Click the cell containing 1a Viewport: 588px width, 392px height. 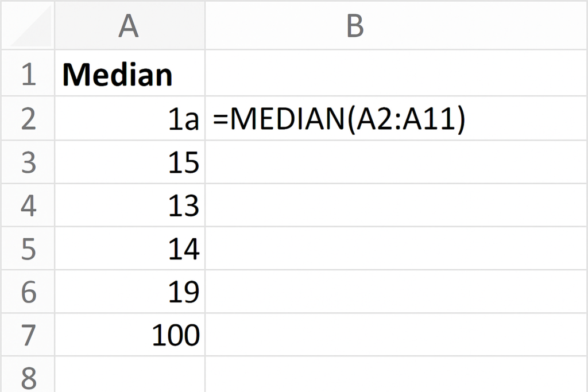coord(129,119)
